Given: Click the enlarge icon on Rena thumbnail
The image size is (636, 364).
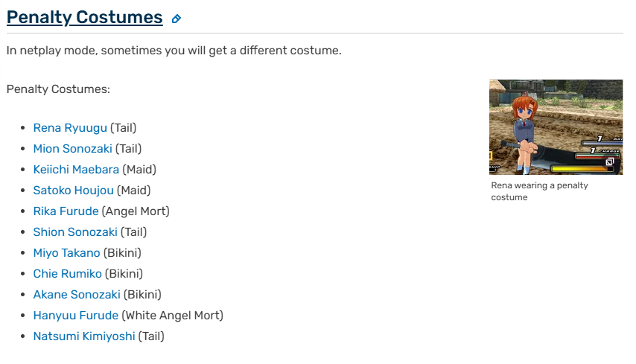Looking at the screenshot, I should [x=609, y=162].
